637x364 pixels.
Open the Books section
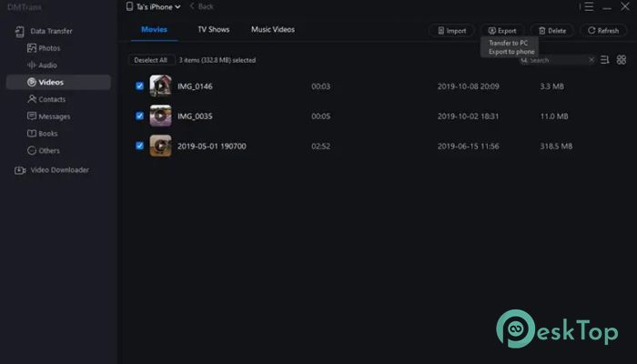pos(42,133)
